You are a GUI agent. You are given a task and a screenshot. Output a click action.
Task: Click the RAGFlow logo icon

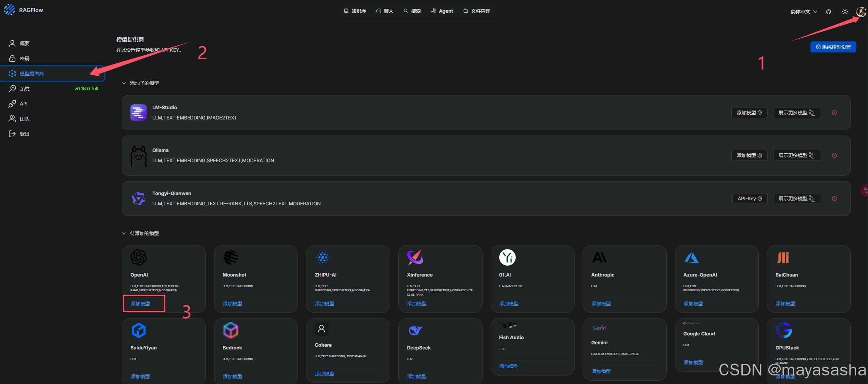(x=10, y=10)
